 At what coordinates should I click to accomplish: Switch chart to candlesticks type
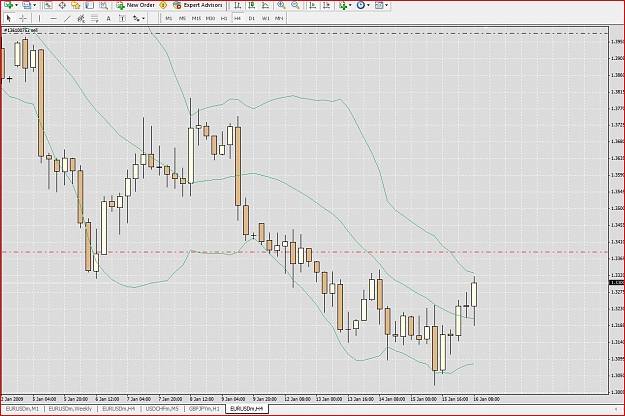pyautogui.click(x=252, y=5)
